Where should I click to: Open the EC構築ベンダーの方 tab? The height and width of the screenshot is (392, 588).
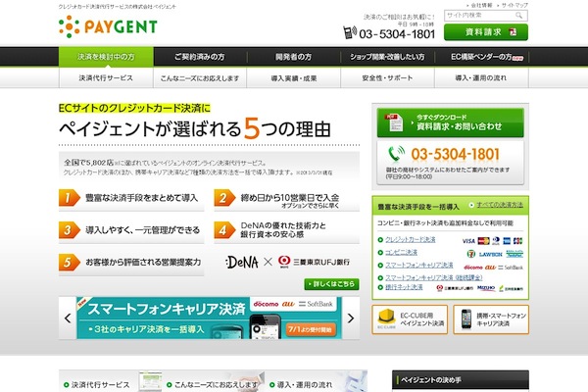click(x=481, y=57)
